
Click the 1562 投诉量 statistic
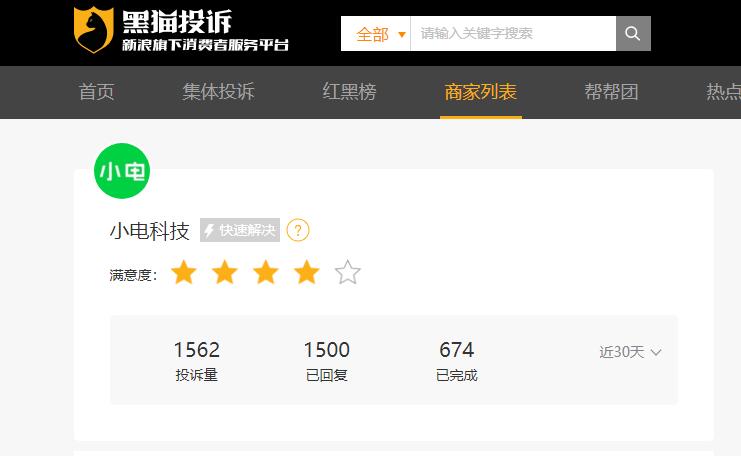pos(197,361)
